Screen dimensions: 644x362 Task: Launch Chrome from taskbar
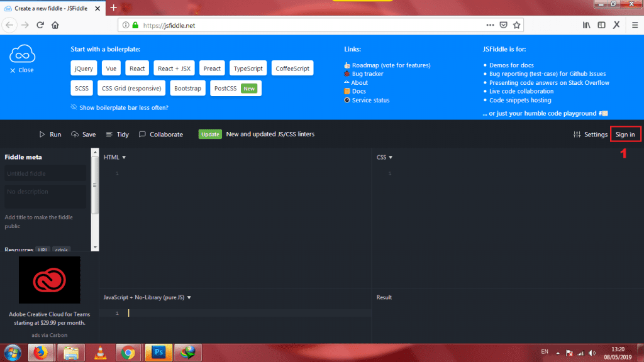coord(128,353)
